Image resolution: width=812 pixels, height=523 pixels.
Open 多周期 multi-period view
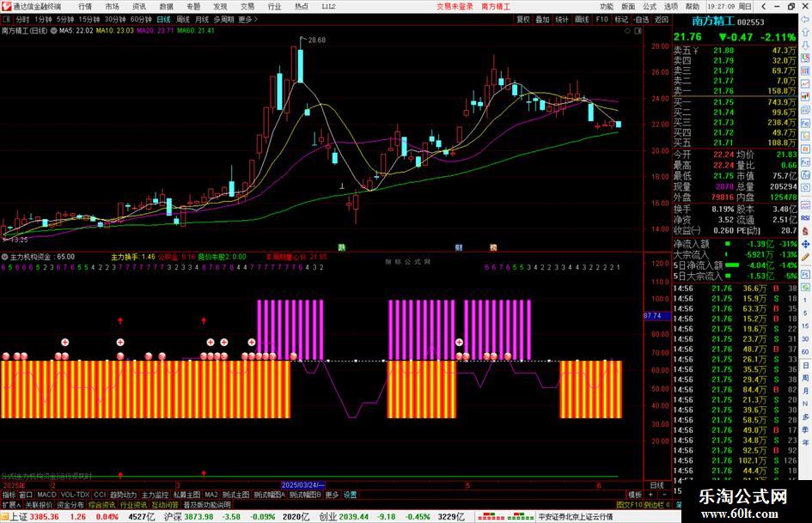(223, 19)
